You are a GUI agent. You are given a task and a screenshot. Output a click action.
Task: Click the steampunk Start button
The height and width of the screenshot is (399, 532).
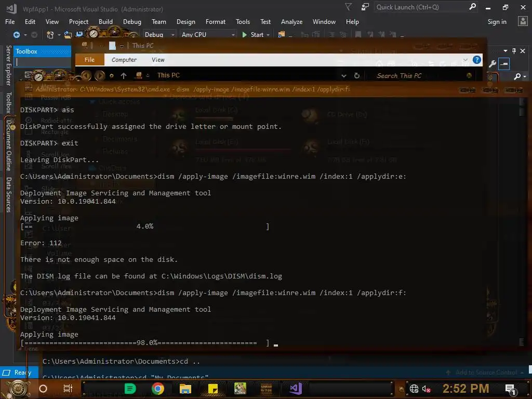pyautogui.click(x=18, y=389)
